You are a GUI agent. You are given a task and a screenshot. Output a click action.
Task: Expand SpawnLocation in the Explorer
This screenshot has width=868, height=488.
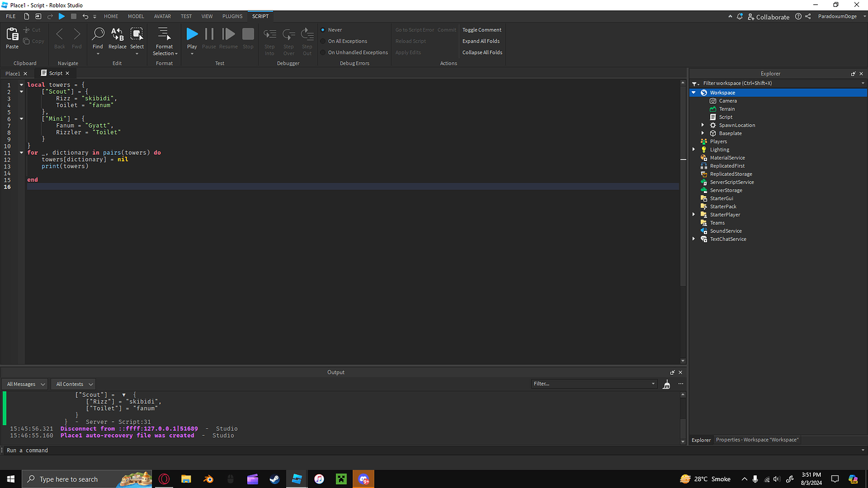pyautogui.click(x=703, y=125)
